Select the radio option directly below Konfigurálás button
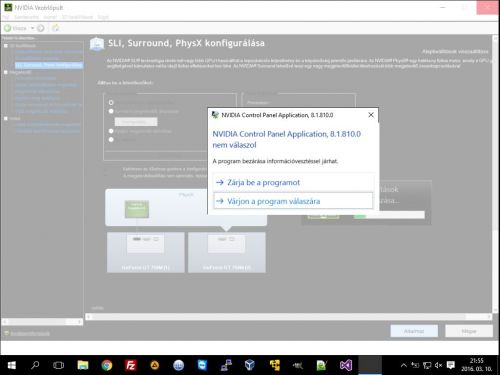The height and width of the screenshot is (375, 500). (111, 131)
